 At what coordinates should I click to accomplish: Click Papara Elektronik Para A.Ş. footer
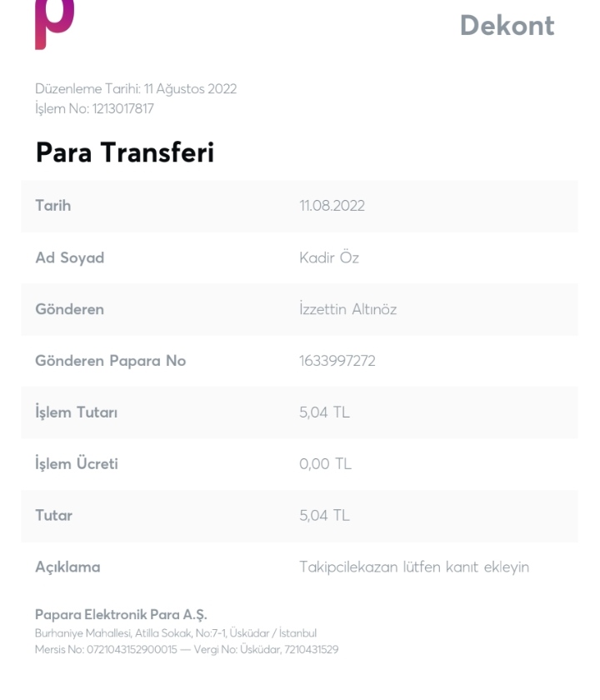click(x=121, y=615)
